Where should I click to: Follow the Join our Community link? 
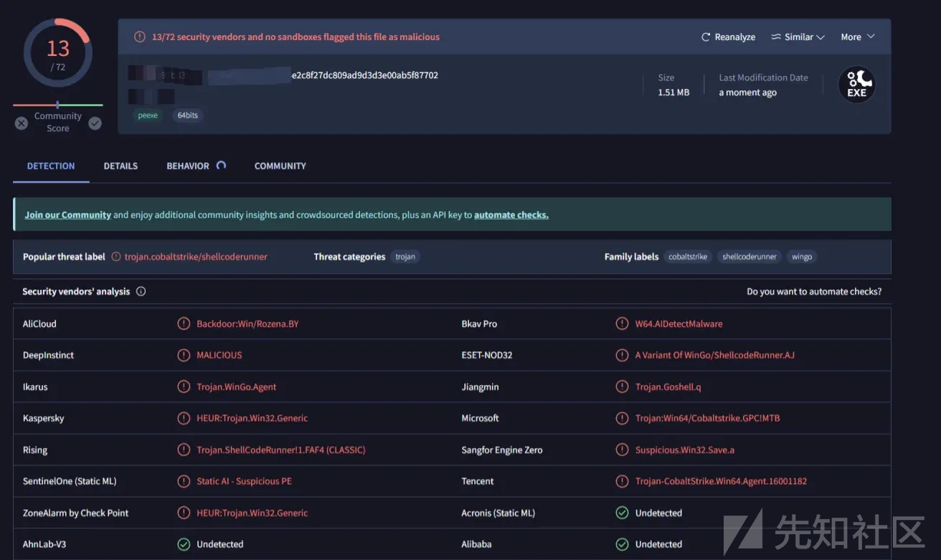point(68,214)
